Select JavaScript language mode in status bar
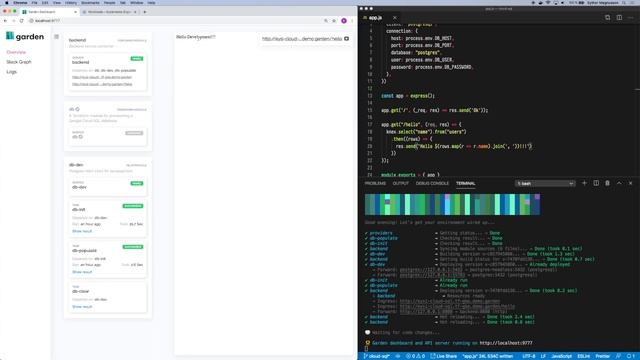 point(562,356)
